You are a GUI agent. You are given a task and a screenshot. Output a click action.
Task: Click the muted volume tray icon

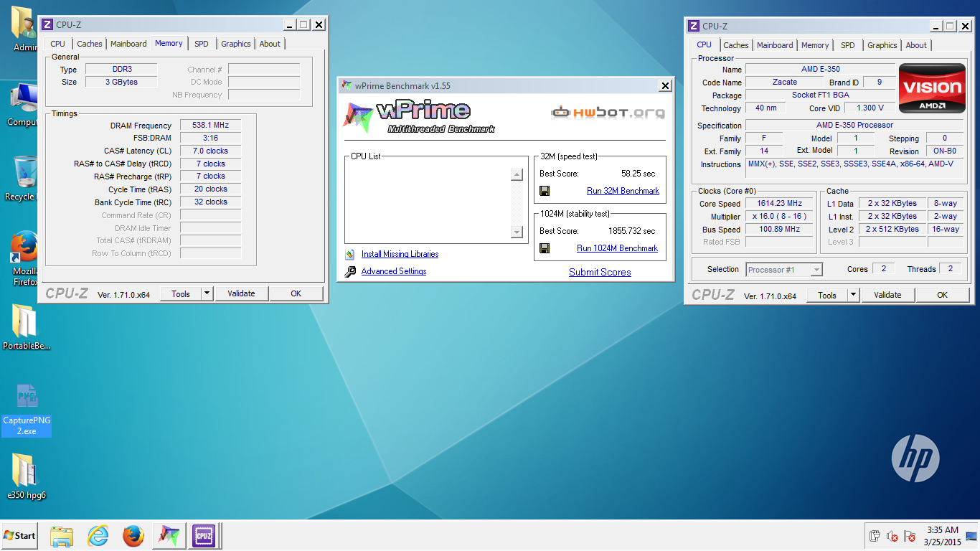(x=892, y=536)
